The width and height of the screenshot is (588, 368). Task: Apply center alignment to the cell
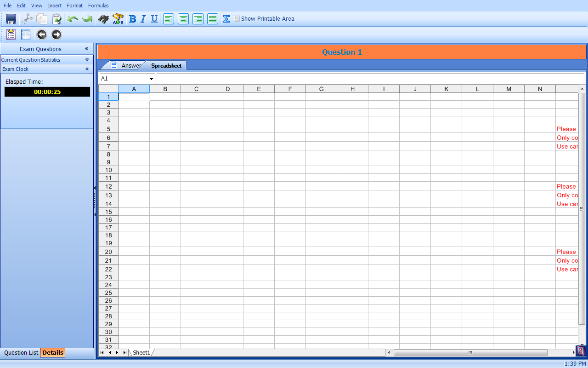pyautogui.click(x=183, y=19)
